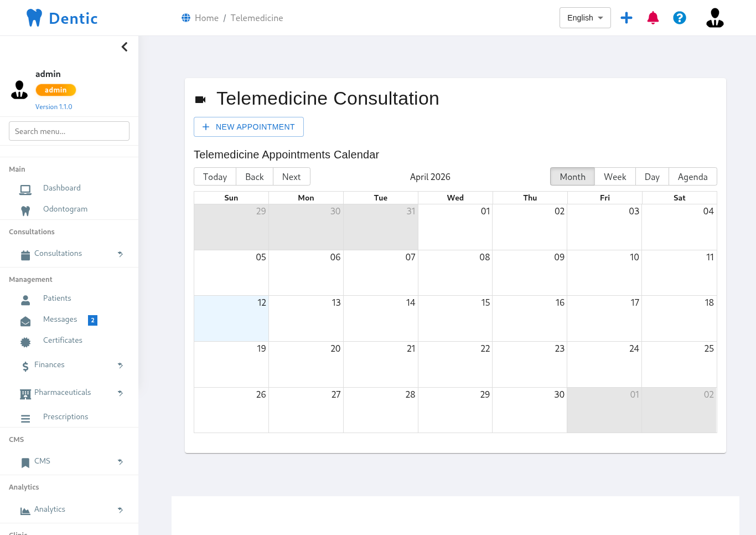Click the Home breadcrumb link
Screen dimensions: 756x535
point(206,18)
